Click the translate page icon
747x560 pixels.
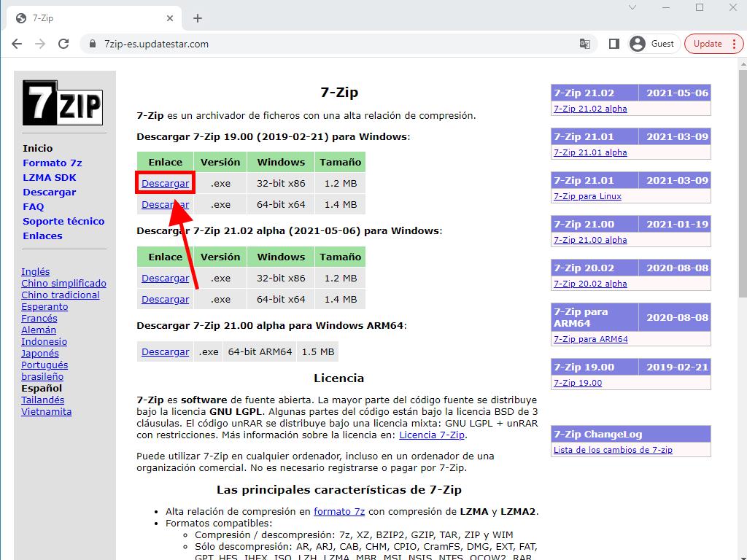coord(584,44)
